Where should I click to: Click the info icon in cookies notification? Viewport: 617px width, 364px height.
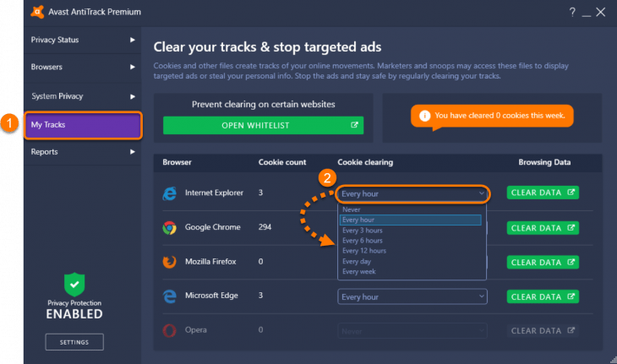pyautogui.click(x=424, y=116)
